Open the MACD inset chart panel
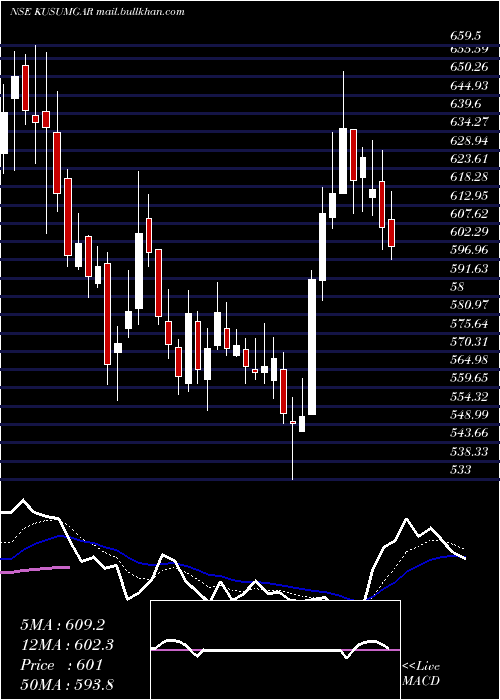500x700 pixels. [x=275, y=650]
